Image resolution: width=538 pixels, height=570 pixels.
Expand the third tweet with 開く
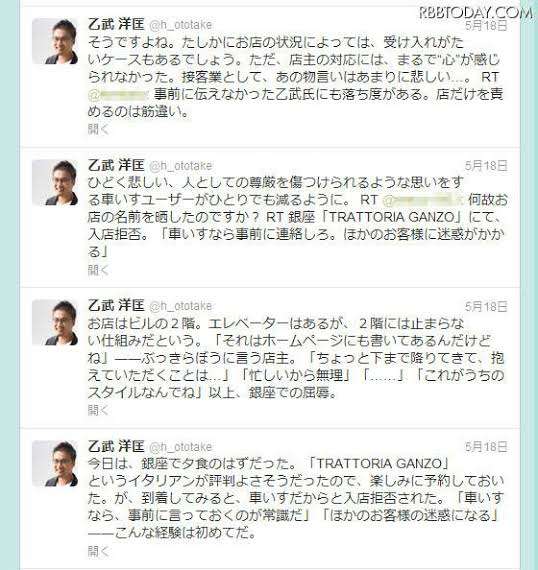click(98, 410)
